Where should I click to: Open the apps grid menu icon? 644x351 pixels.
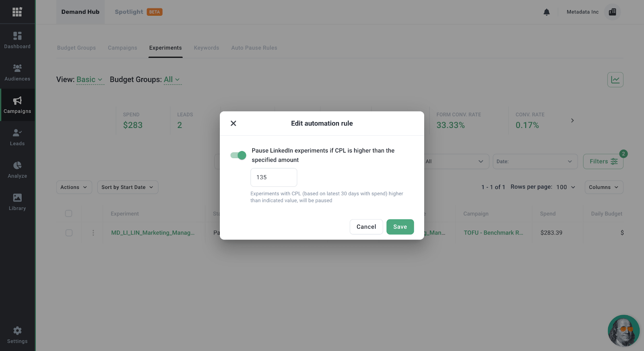pyautogui.click(x=17, y=12)
